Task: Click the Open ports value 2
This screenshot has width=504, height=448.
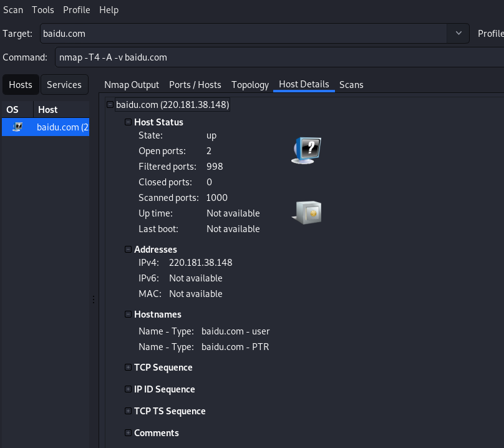Action: point(209,151)
